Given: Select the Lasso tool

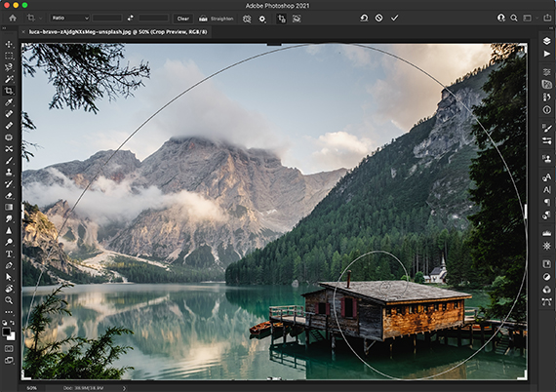Looking at the screenshot, I should [x=9, y=67].
